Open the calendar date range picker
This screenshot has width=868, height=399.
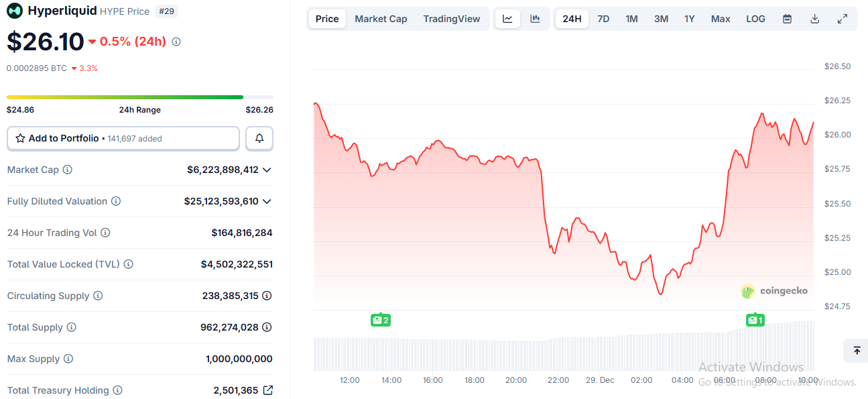click(x=787, y=18)
